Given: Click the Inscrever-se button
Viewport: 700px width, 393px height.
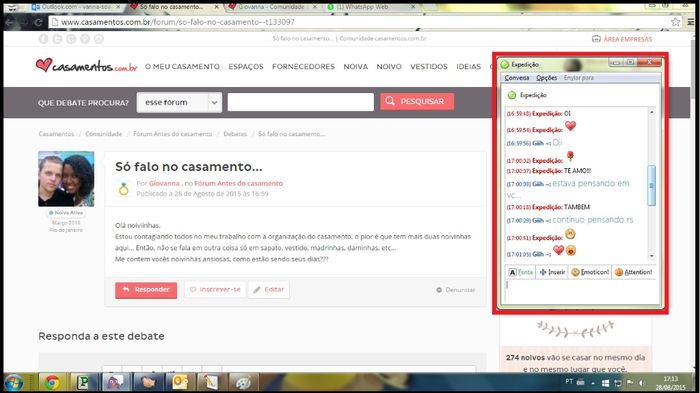Looking at the screenshot, I should click(215, 289).
